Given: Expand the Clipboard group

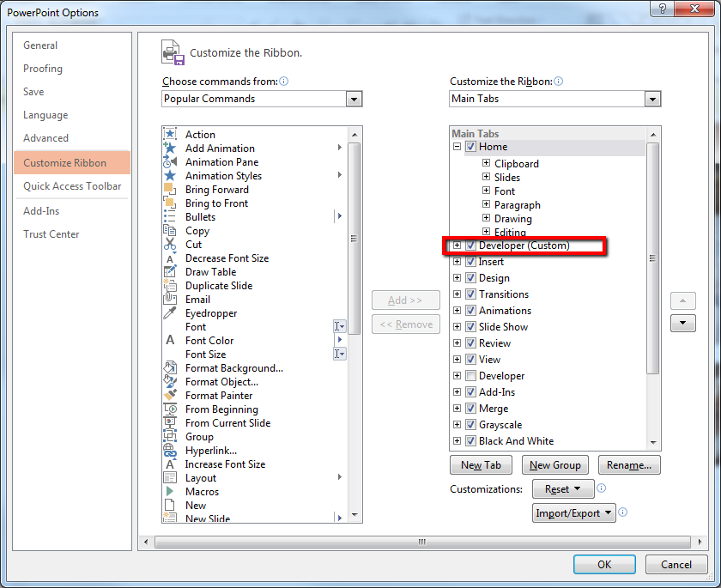Looking at the screenshot, I should coord(486,163).
